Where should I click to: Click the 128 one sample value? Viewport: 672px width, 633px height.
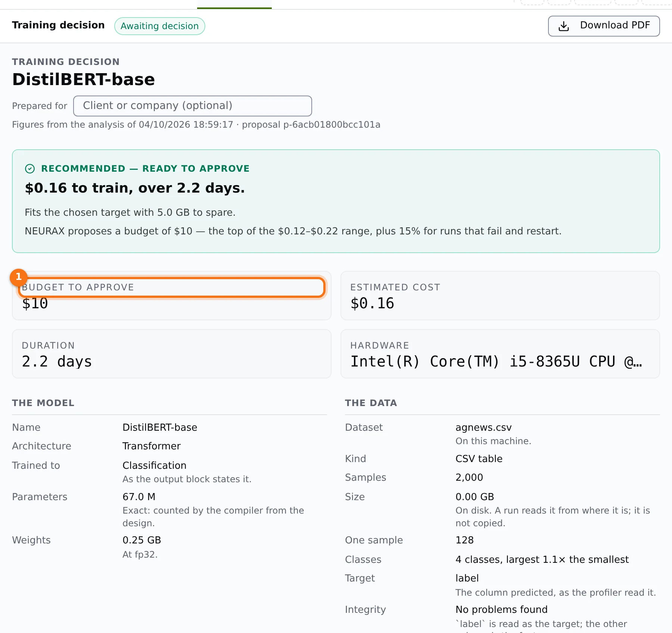[464, 540]
